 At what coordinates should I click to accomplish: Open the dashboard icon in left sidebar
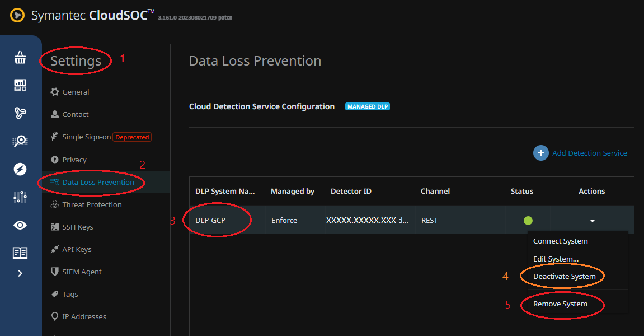(x=20, y=85)
